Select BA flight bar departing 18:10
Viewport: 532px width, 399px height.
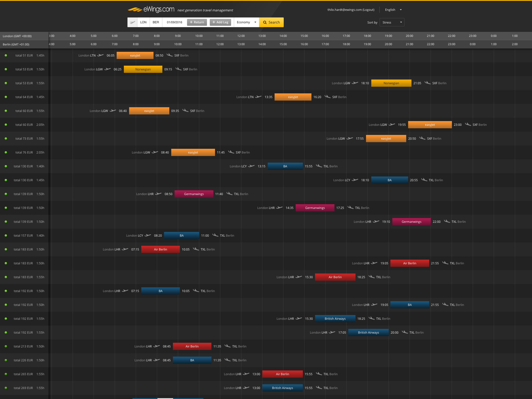[390, 180]
